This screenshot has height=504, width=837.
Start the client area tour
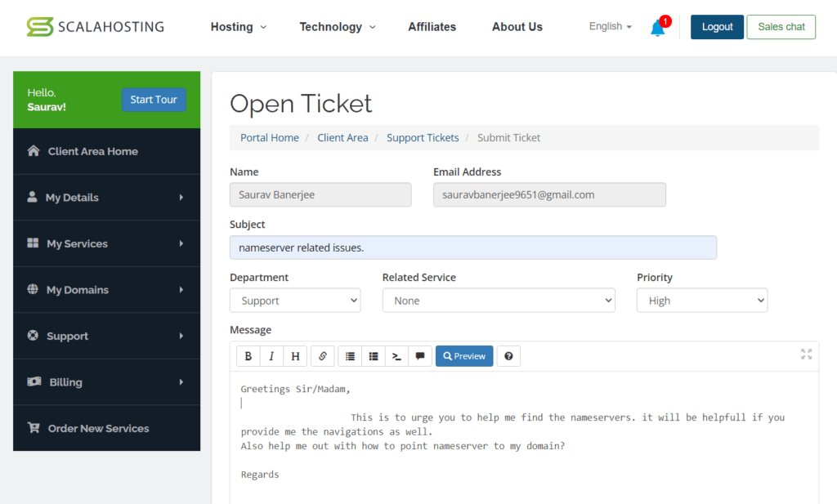(154, 99)
